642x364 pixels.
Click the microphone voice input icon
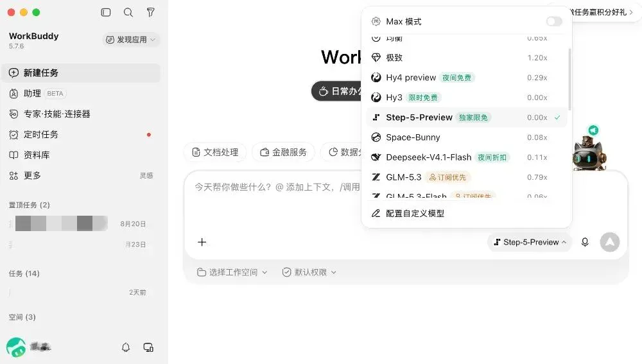(x=585, y=242)
